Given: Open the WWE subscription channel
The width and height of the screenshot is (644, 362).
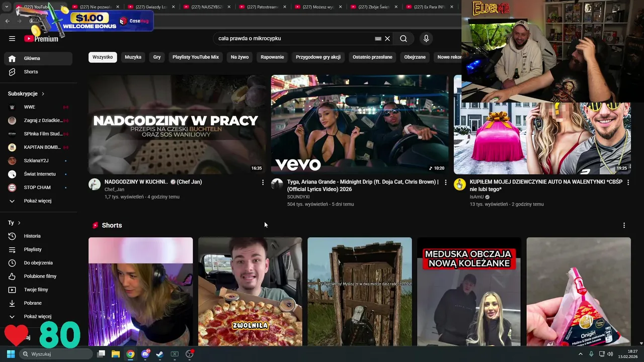Looking at the screenshot, I should 38,107.
